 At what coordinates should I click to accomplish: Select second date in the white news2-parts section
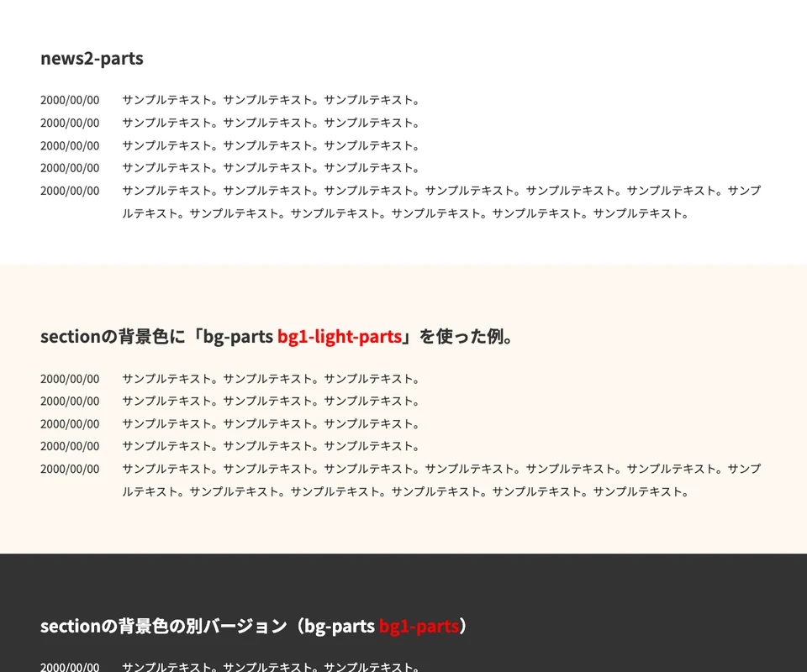click(70, 123)
